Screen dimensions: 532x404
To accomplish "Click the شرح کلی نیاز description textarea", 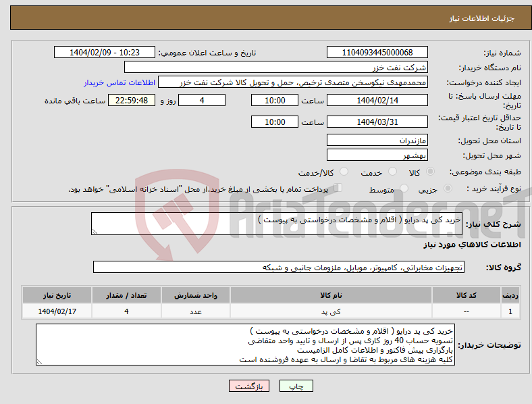I will (x=277, y=224).
